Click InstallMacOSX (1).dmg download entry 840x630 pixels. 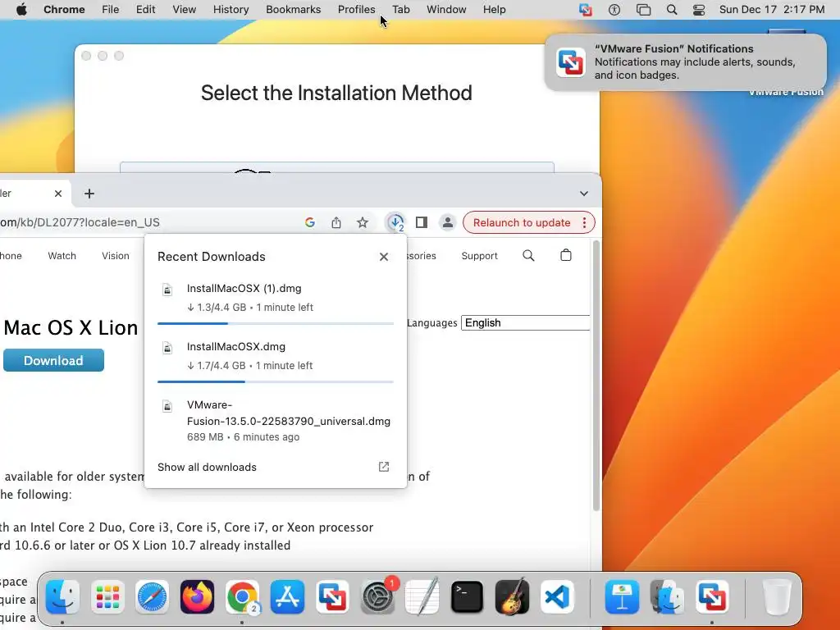coord(276,297)
